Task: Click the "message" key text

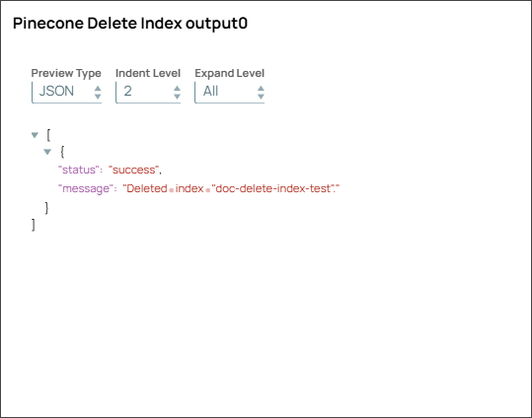Action: click(86, 188)
